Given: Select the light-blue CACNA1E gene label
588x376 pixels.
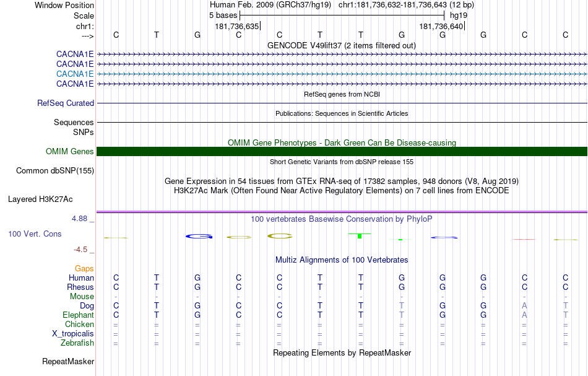Looking at the screenshot, I should coord(75,74).
